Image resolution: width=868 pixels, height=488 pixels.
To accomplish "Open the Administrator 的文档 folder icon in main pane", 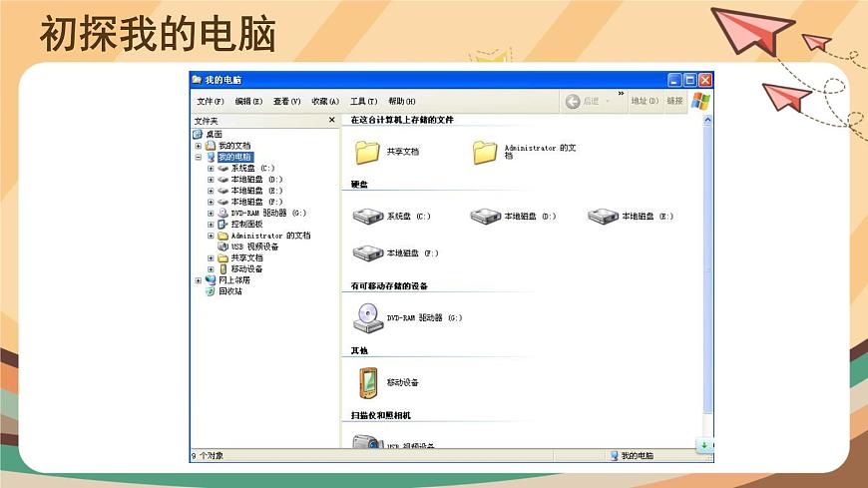I will coord(485,153).
